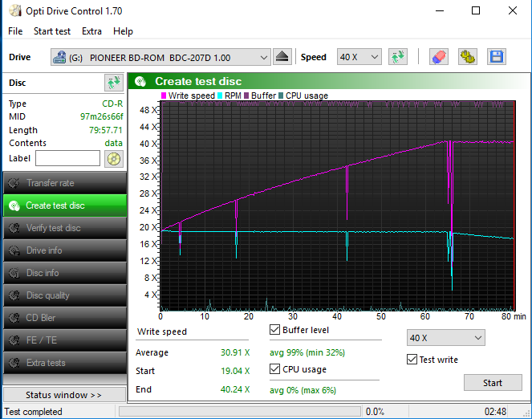Click the drive icon inside the Drive dropdown
This screenshot has width=532, height=419.
[59, 57]
